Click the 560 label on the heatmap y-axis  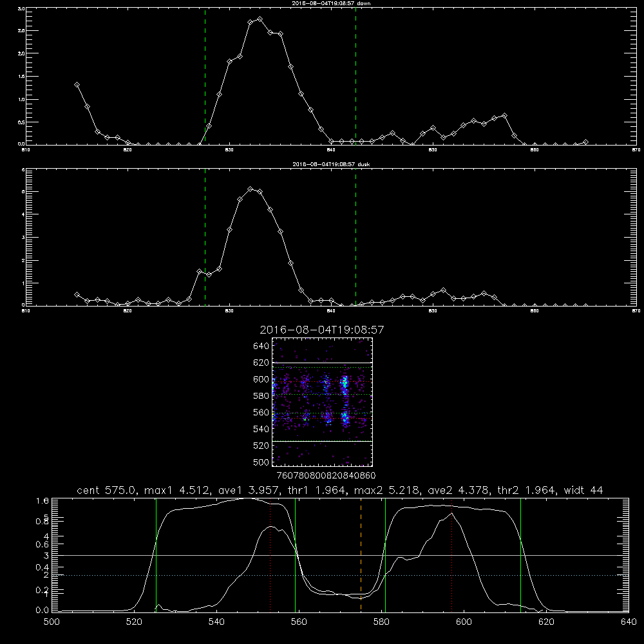click(261, 412)
